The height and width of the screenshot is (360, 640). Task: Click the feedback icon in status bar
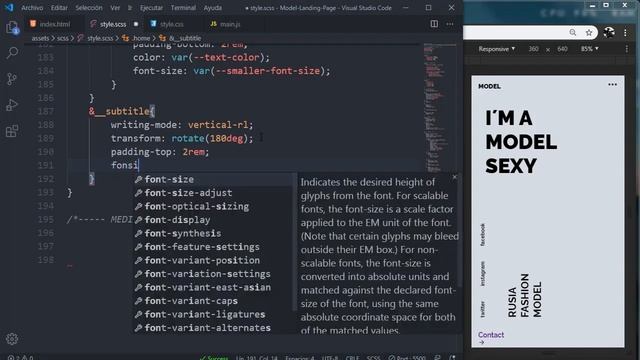(438, 357)
